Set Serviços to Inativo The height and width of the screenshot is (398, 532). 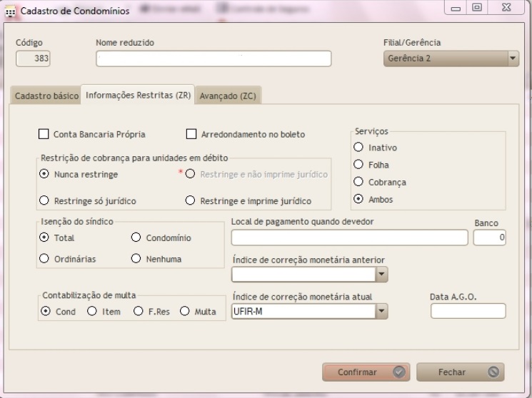point(358,147)
